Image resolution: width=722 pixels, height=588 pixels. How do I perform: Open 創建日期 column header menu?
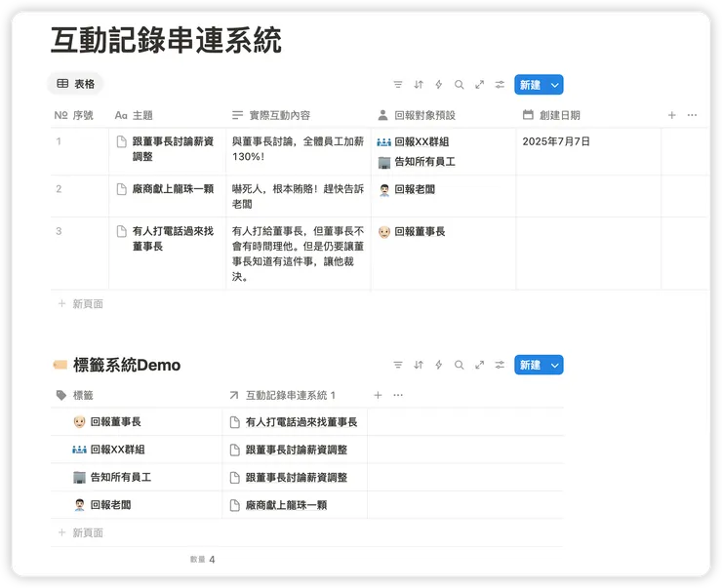click(551, 115)
